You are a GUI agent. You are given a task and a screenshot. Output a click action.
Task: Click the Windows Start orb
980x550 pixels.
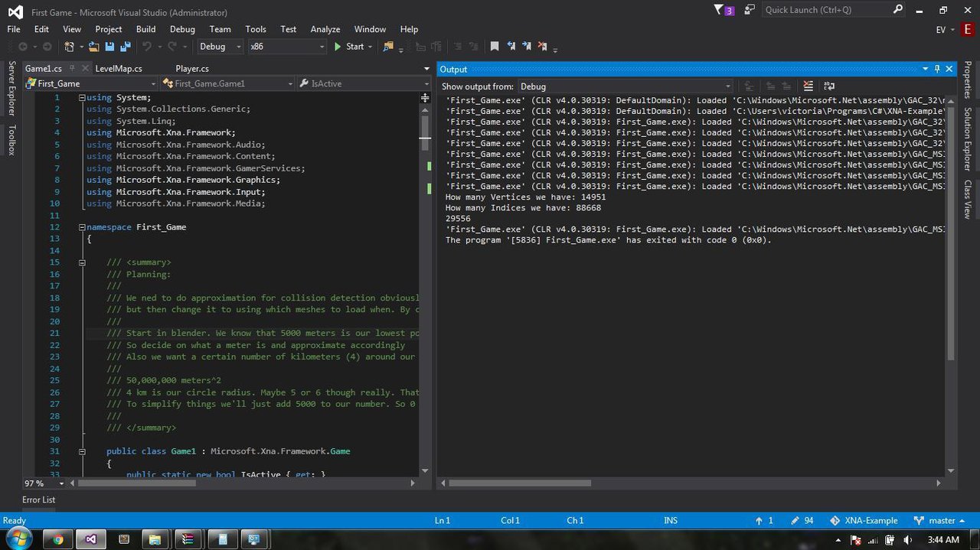(18, 538)
